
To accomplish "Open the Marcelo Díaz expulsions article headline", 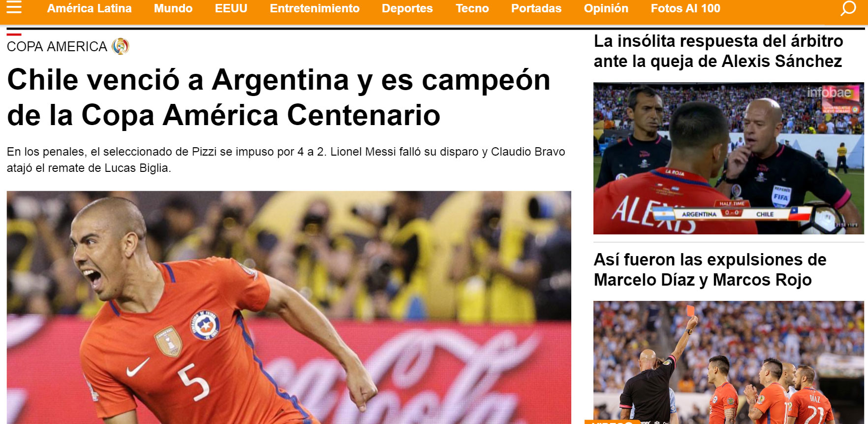I will pos(710,270).
